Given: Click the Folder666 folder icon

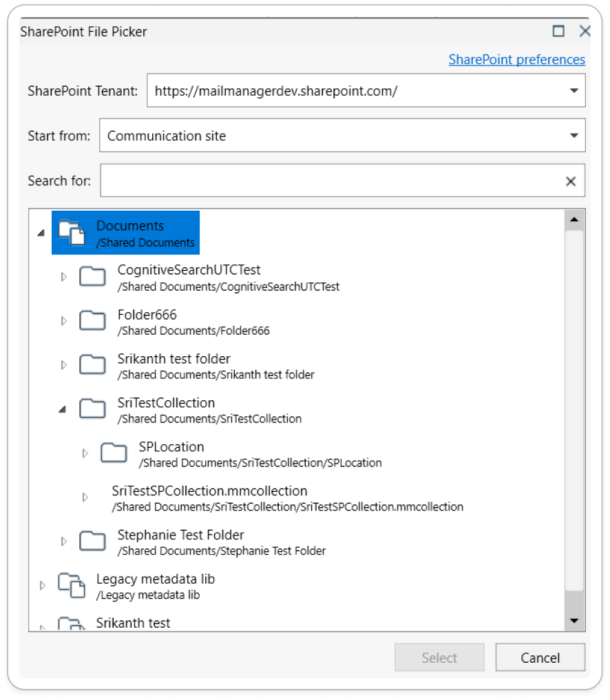Looking at the screenshot, I should [92, 320].
